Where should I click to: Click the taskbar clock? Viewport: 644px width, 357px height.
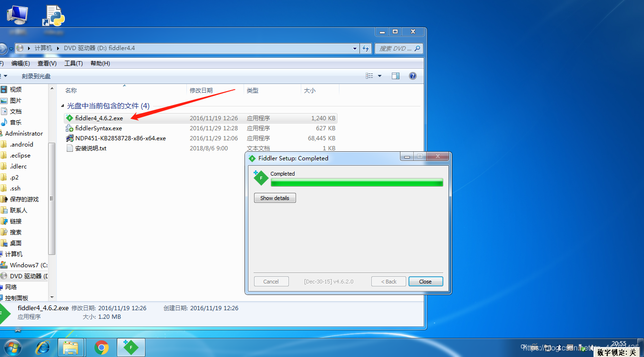[619, 343]
